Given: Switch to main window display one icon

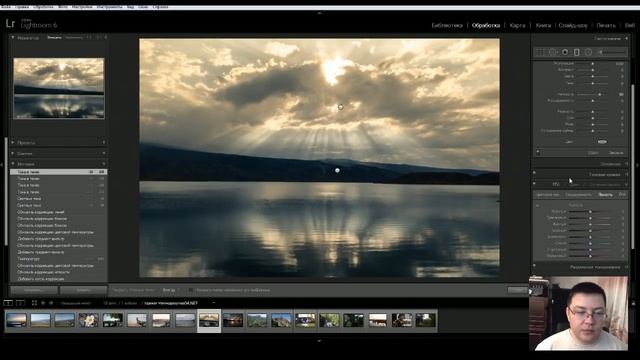Looking at the screenshot, I should (8, 303).
